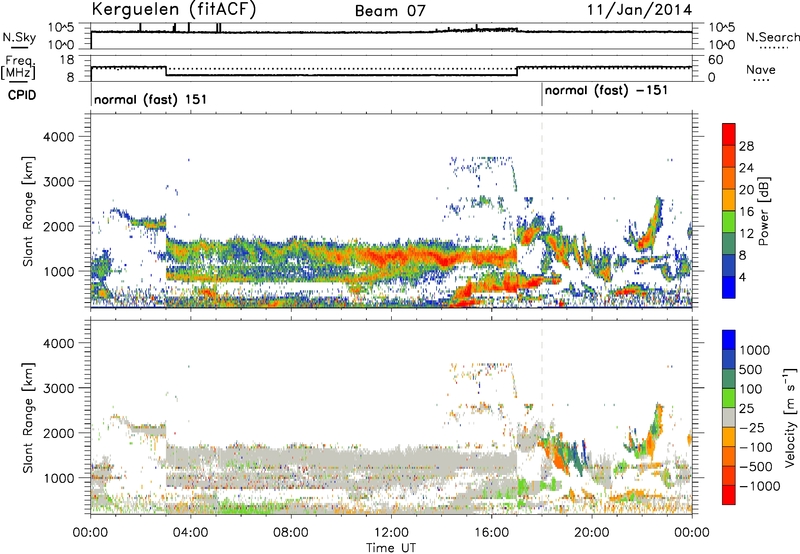The width and height of the screenshot is (800, 554).
Task: Pick the grey segment of Velocity color bar
Action: tap(729, 417)
